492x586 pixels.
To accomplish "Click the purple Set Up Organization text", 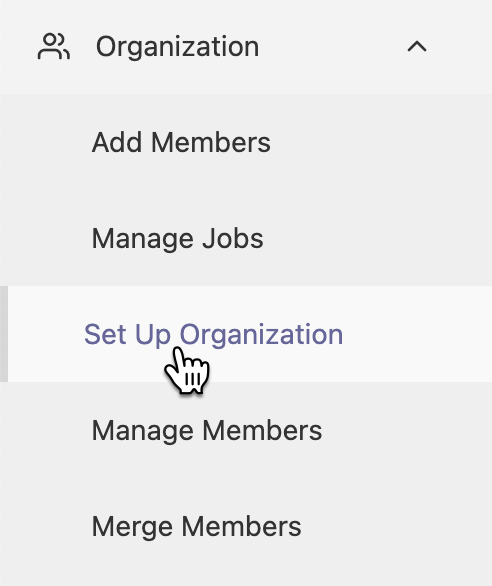I will click(x=213, y=334).
